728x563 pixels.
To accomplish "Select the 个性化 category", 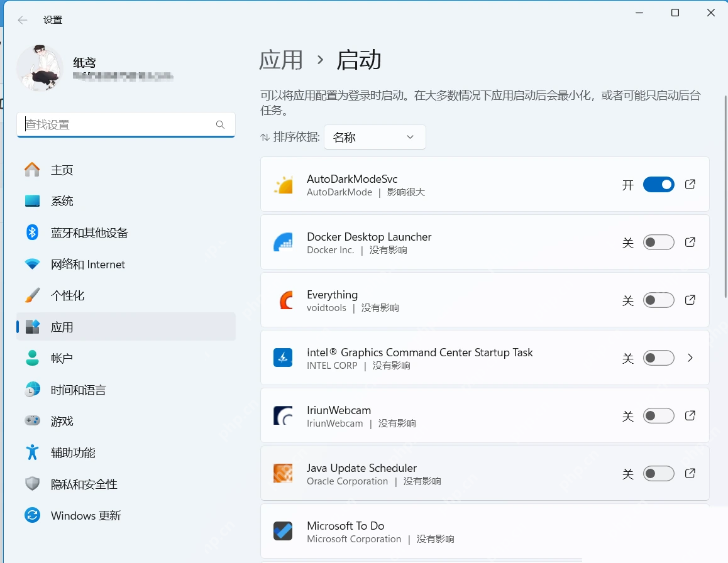I will click(126, 296).
